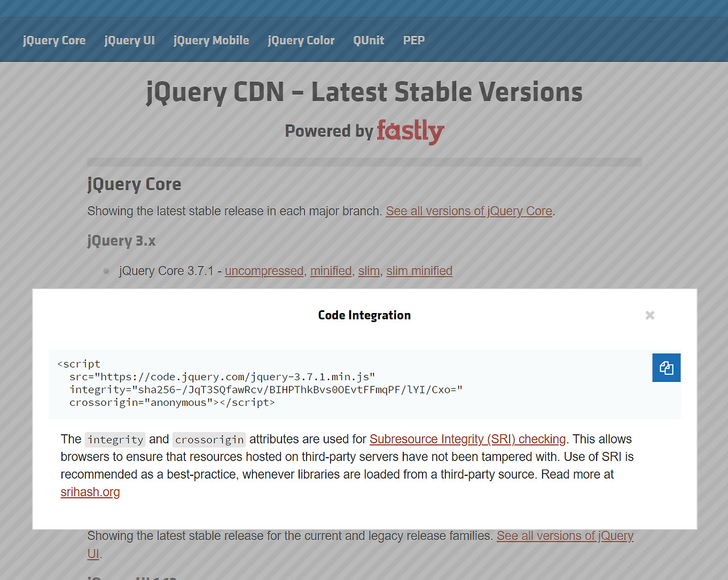The image size is (728, 580).
Task: Open Subresource Integrity (SRI) checking link
Action: pyautogui.click(x=468, y=439)
